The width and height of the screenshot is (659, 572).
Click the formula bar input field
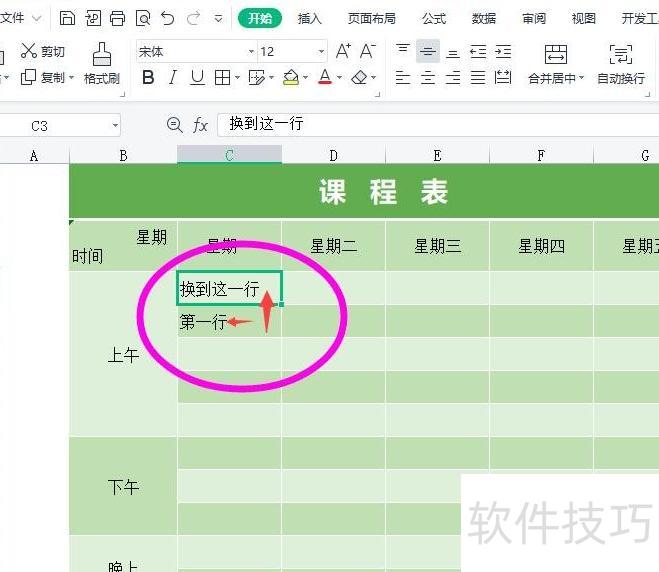point(438,124)
